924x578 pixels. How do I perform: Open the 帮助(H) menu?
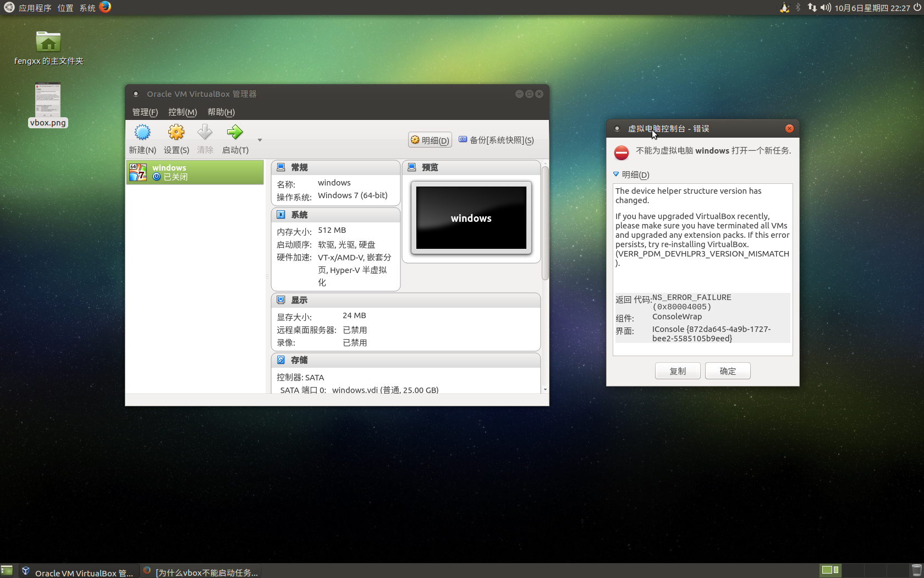click(221, 112)
